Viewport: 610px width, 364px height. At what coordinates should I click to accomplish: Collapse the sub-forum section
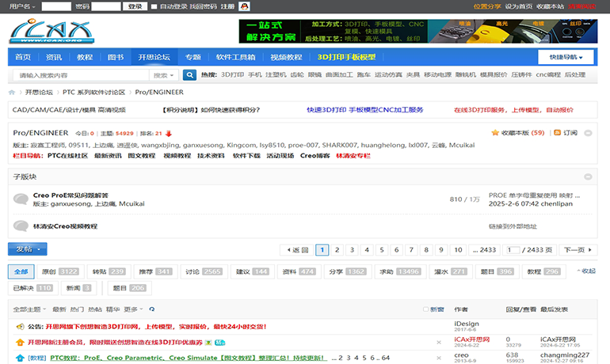click(588, 176)
